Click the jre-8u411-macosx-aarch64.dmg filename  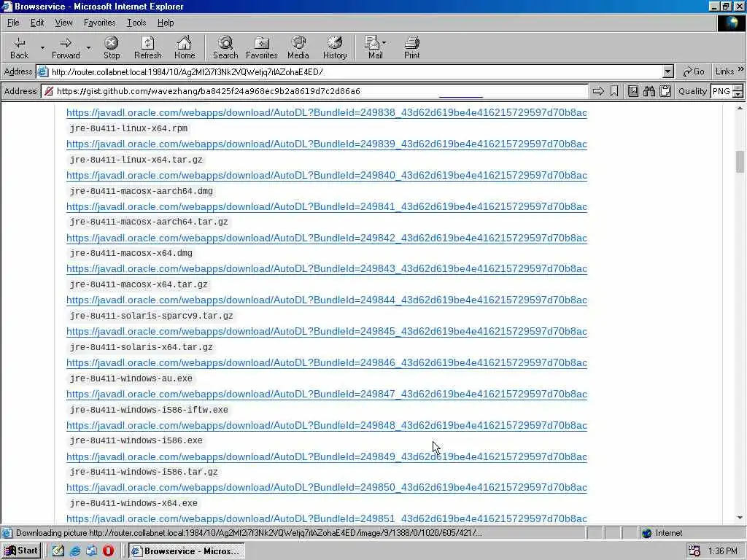point(142,191)
